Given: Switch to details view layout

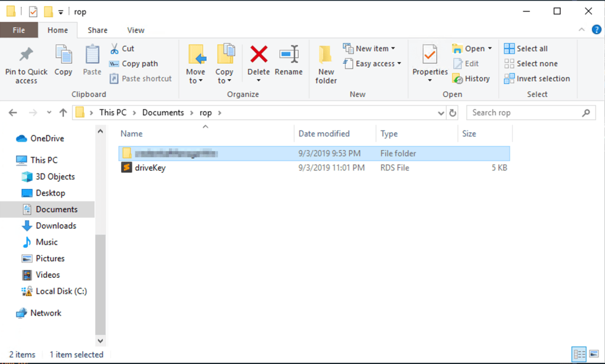Looking at the screenshot, I should (580, 355).
